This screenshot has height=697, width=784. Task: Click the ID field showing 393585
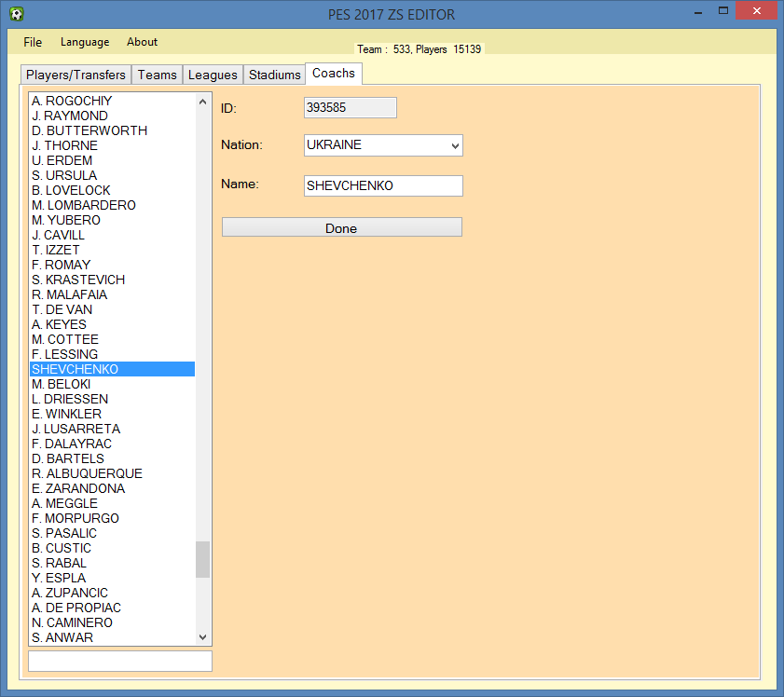pyautogui.click(x=350, y=107)
